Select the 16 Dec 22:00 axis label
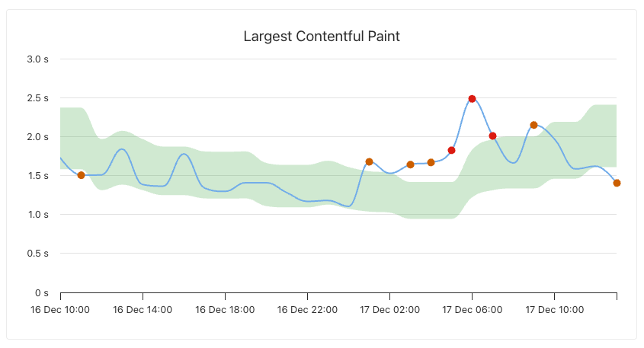 307,310
